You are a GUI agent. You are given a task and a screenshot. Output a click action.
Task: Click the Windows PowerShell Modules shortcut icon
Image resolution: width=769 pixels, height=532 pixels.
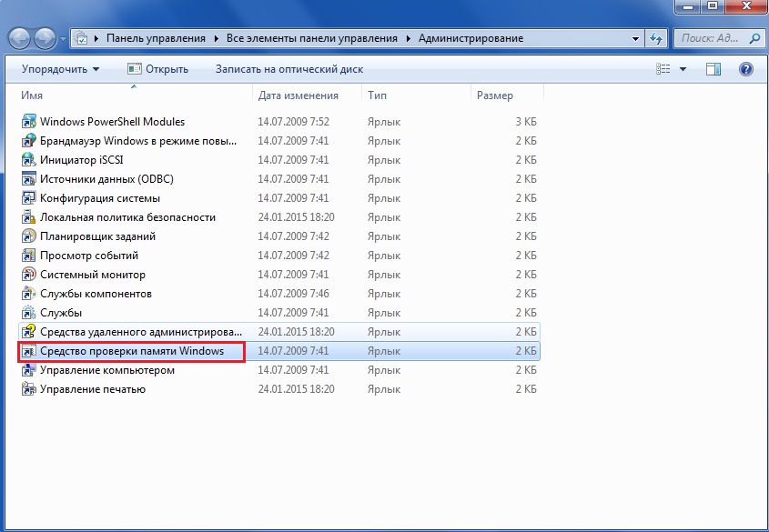click(x=28, y=122)
